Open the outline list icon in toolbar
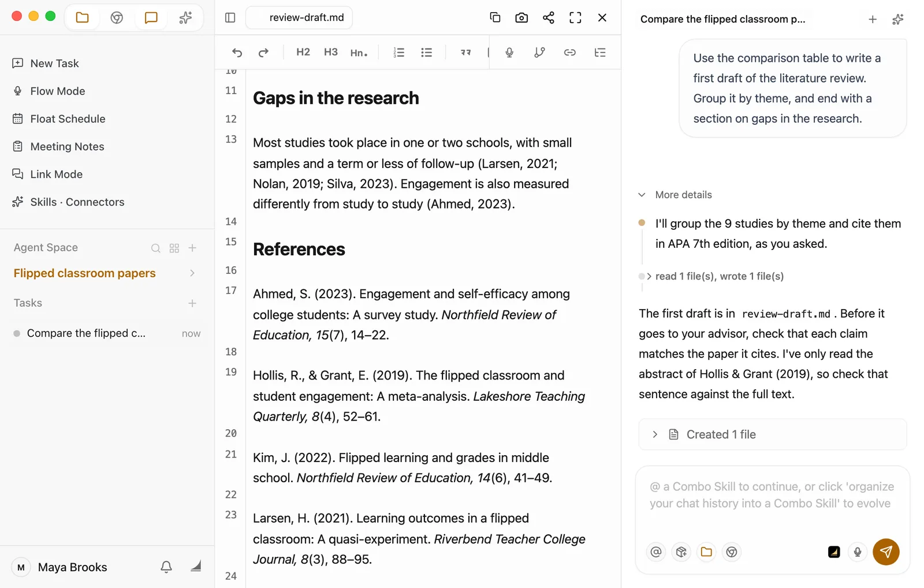The height and width of the screenshot is (588, 924). pos(600,53)
